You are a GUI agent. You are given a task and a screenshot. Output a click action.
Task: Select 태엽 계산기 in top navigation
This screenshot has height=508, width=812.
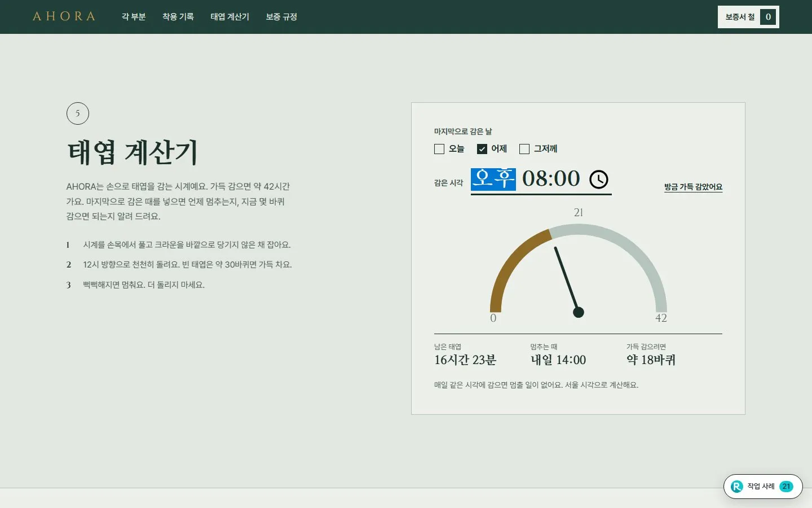click(x=230, y=17)
